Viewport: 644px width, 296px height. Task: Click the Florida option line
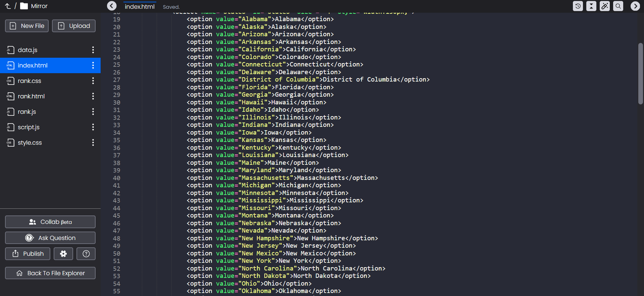(x=260, y=87)
